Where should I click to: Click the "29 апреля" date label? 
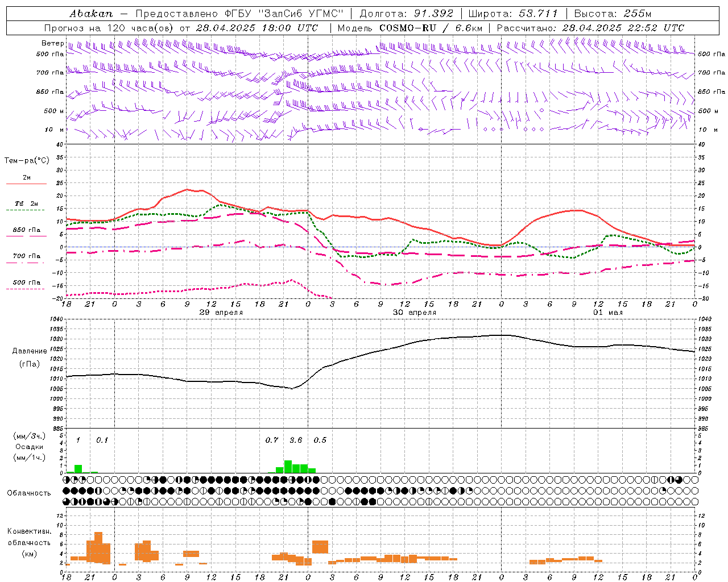click(x=221, y=313)
